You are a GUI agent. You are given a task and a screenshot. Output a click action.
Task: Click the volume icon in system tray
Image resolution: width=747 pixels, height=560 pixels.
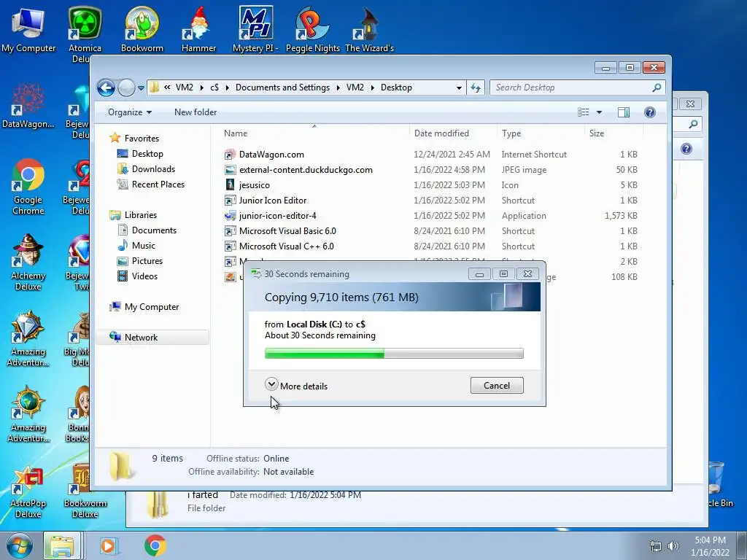coord(673,546)
